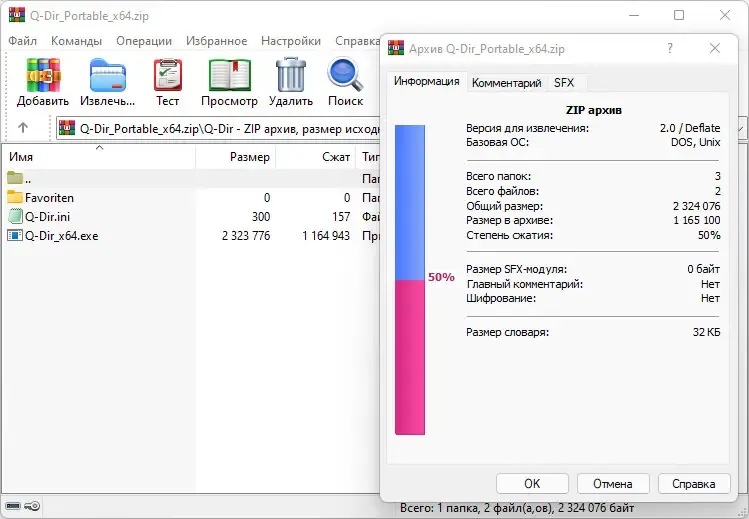Sort by the Сжат column header

tap(316, 157)
